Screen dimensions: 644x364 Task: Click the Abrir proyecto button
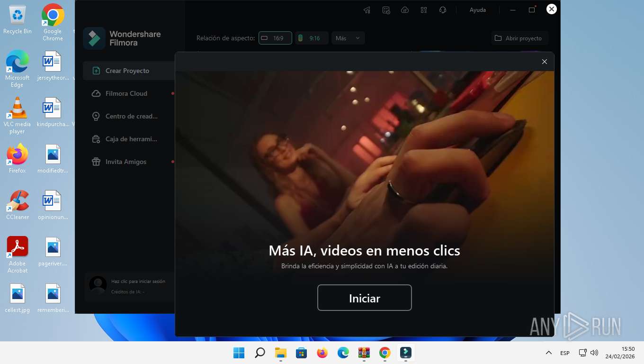coord(519,38)
